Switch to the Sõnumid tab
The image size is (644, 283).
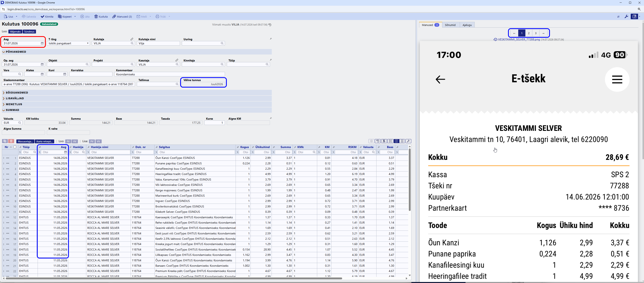point(450,25)
